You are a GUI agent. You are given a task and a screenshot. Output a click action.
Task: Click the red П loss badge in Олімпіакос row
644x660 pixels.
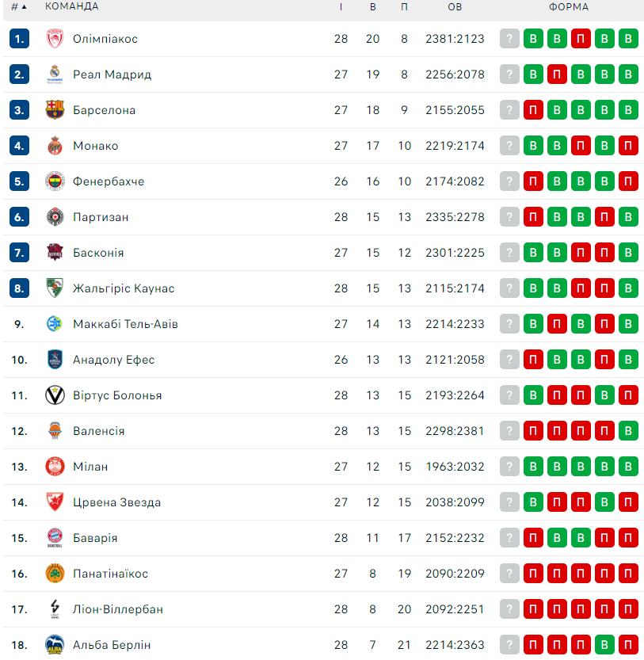coord(581,39)
